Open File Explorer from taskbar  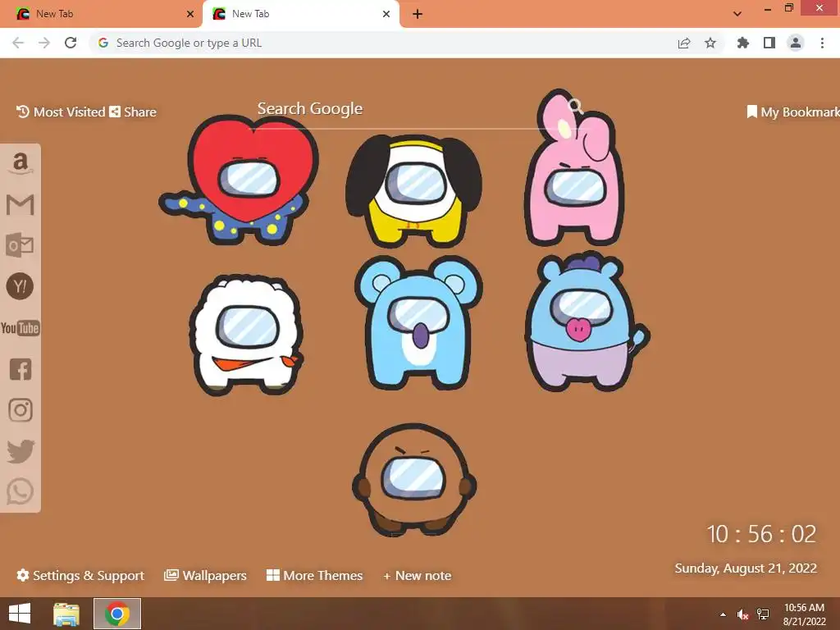[x=66, y=614]
